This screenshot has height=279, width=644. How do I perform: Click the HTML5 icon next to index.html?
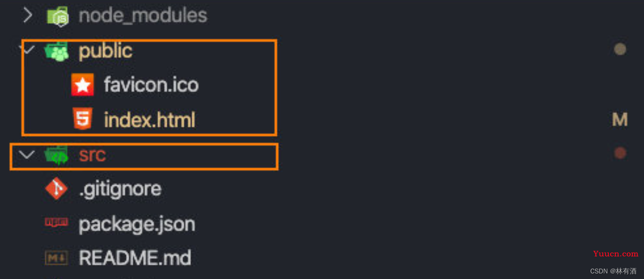[83, 119]
